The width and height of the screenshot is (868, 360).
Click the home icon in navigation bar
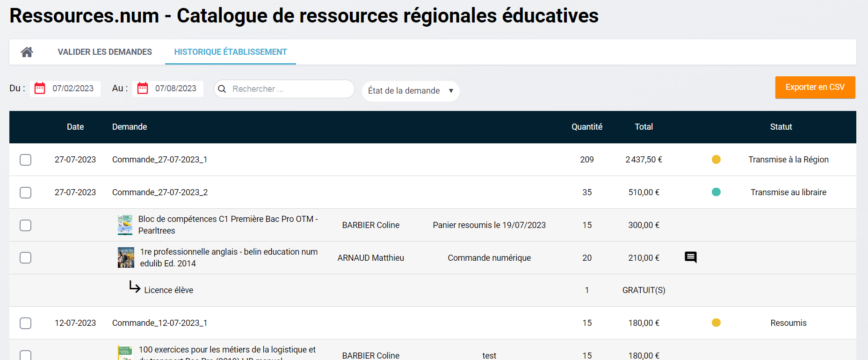[x=27, y=52]
